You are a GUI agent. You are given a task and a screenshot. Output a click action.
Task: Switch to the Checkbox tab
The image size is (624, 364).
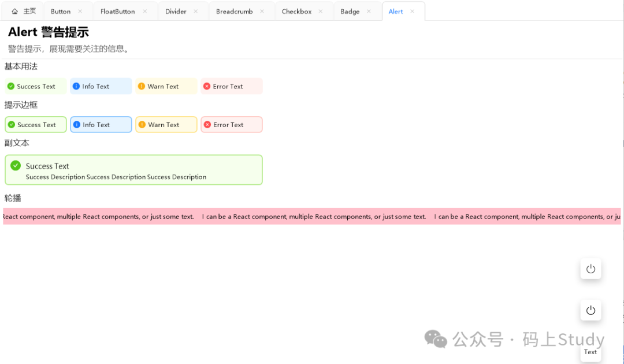click(296, 12)
